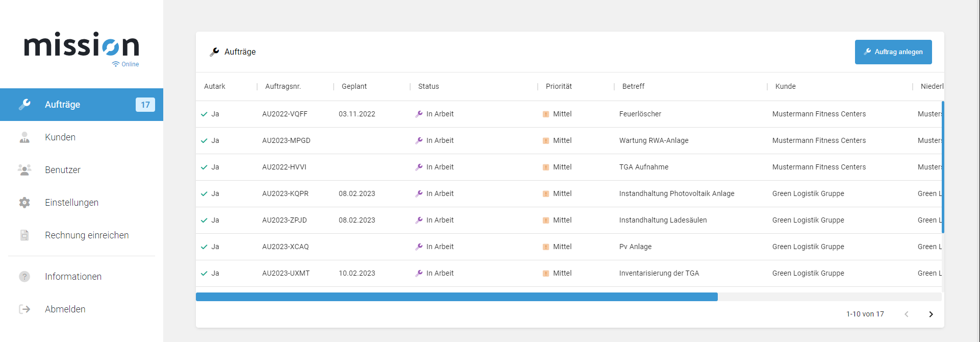Click the Online wifi status indicator
The height and width of the screenshot is (342, 980).
pyautogui.click(x=125, y=64)
